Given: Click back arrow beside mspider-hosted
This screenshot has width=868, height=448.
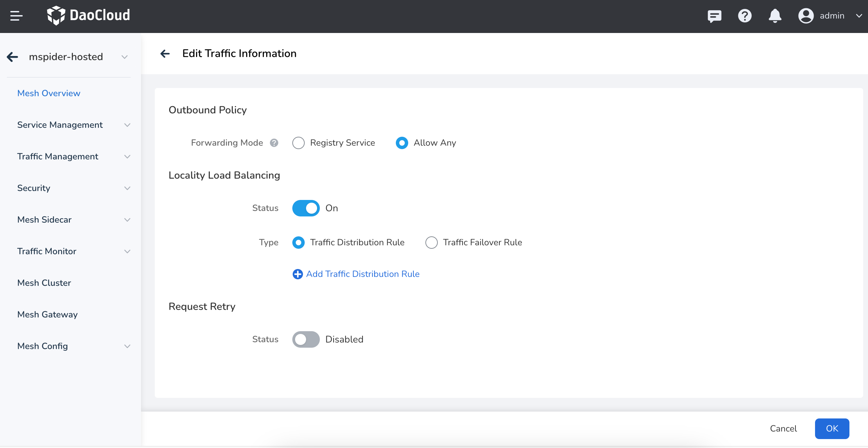Looking at the screenshot, I should click(12, 57).
